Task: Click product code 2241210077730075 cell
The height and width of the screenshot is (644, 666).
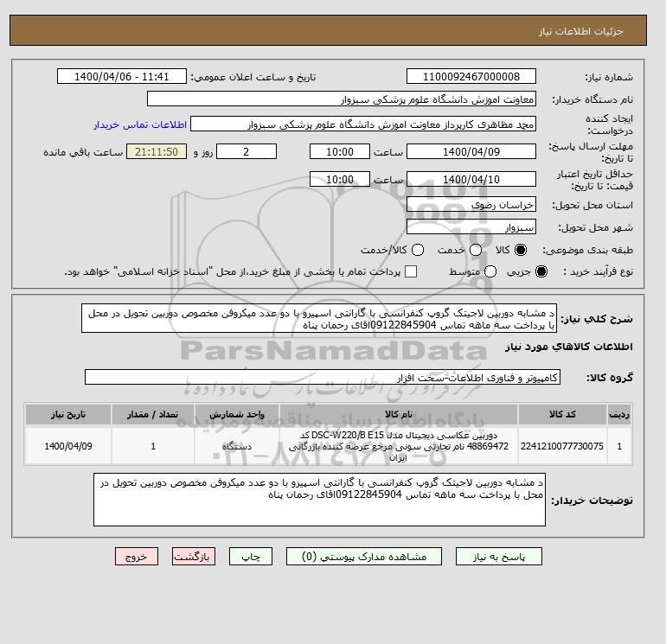Action: pos(562,446)
